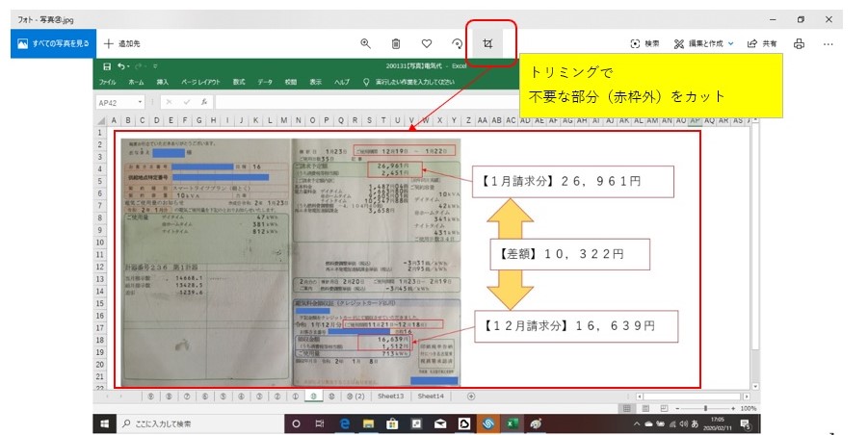
Task: Open Task View on the taskbar
Action: [x=320, y=424]
